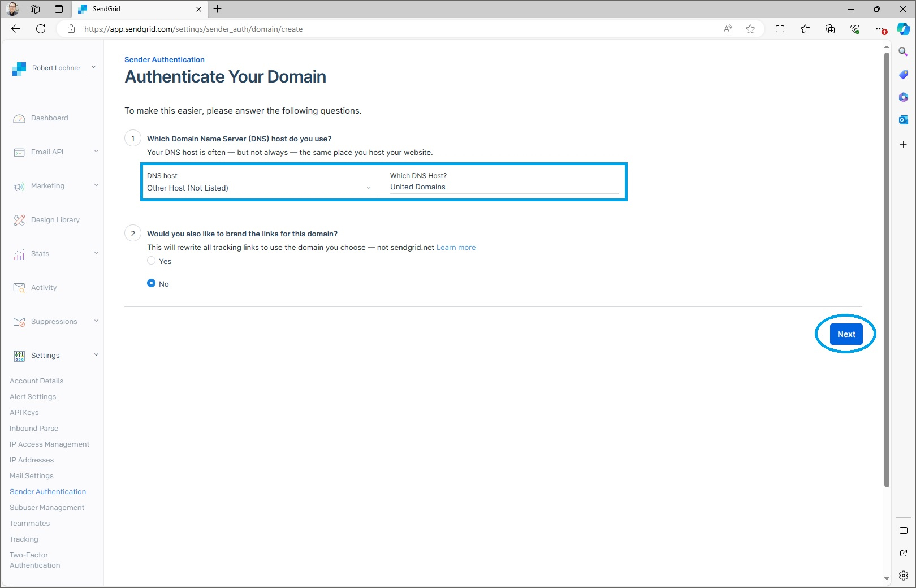Open Outlook in sidebar
Image resolution: width=916 pixels, height=588 pixels.
click(904, 120)
